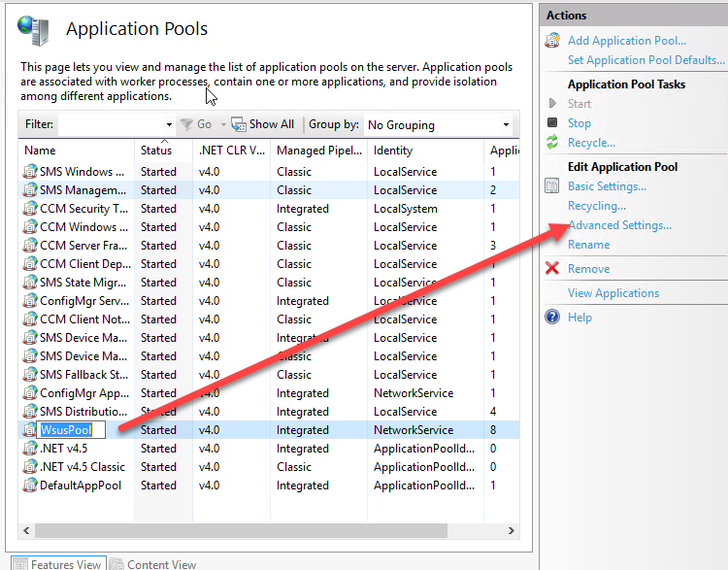Click the Basic Settings icon

point(552,186)
